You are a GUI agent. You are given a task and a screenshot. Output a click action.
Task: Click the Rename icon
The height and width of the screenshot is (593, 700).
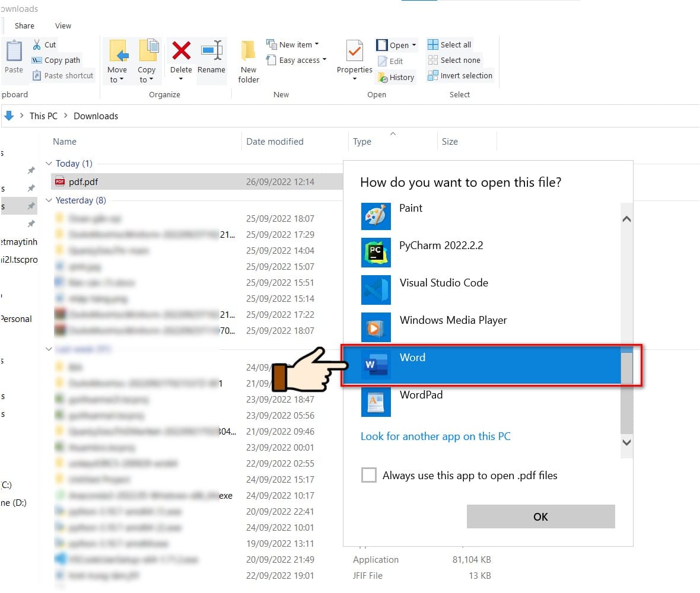point(212,50)
